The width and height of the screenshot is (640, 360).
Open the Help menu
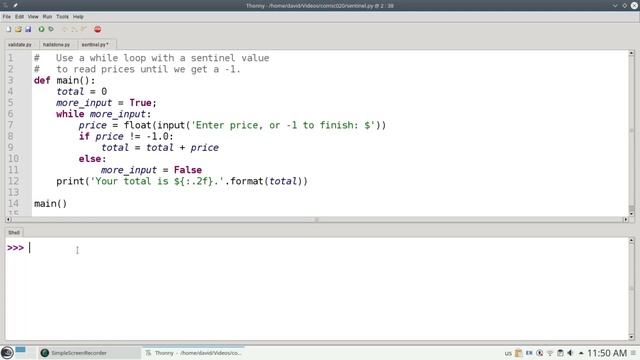78,17
